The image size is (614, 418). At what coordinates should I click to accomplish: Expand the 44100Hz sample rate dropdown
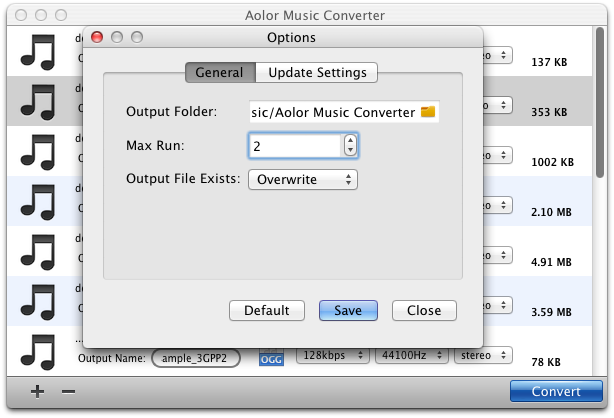pos(411,356)
